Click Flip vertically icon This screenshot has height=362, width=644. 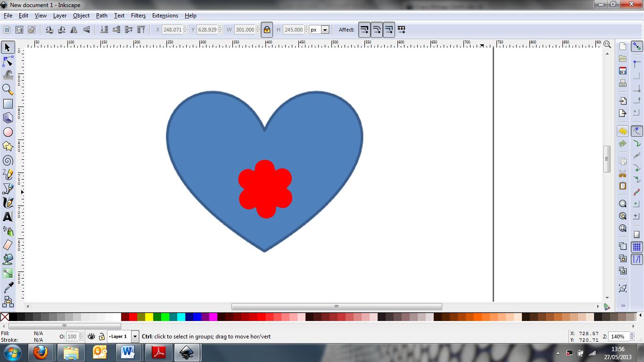(x=86, y=30)
